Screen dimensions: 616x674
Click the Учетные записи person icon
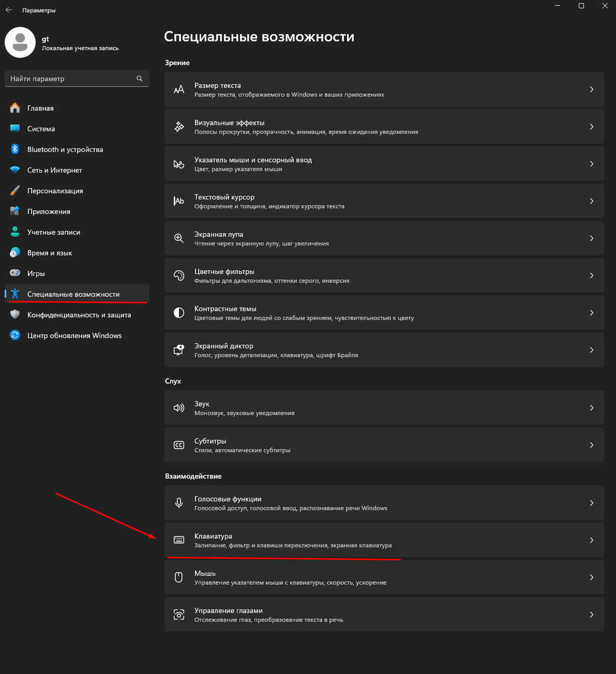(x=15, y=232)
